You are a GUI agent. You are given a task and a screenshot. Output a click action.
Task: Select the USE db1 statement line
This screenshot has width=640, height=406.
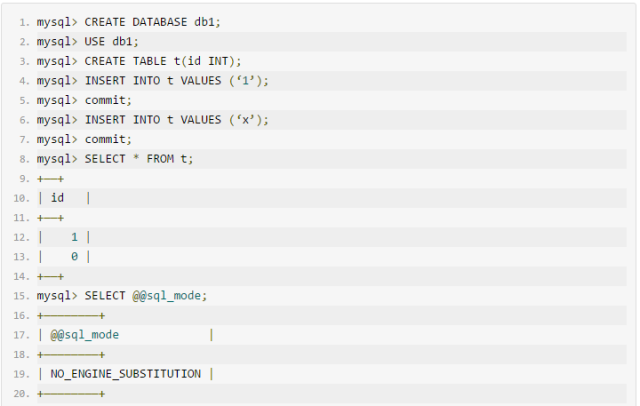pos(88,42)
